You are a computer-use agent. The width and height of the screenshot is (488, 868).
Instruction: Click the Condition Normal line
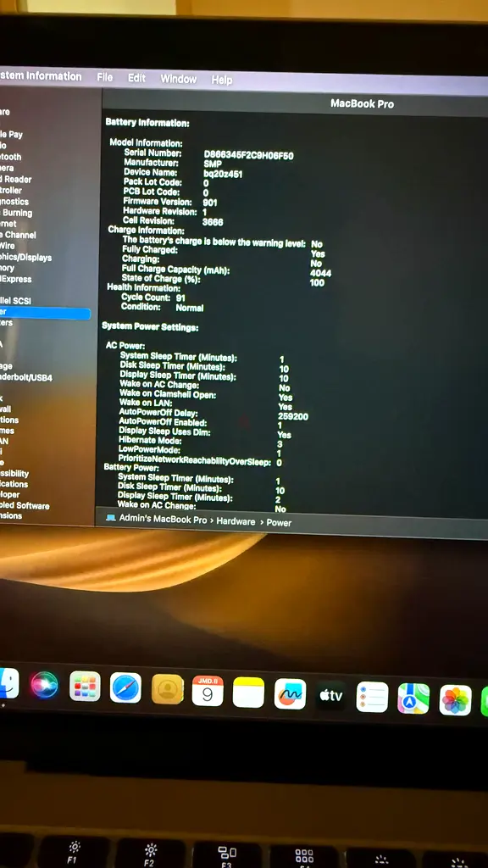(x=162, y=307)
